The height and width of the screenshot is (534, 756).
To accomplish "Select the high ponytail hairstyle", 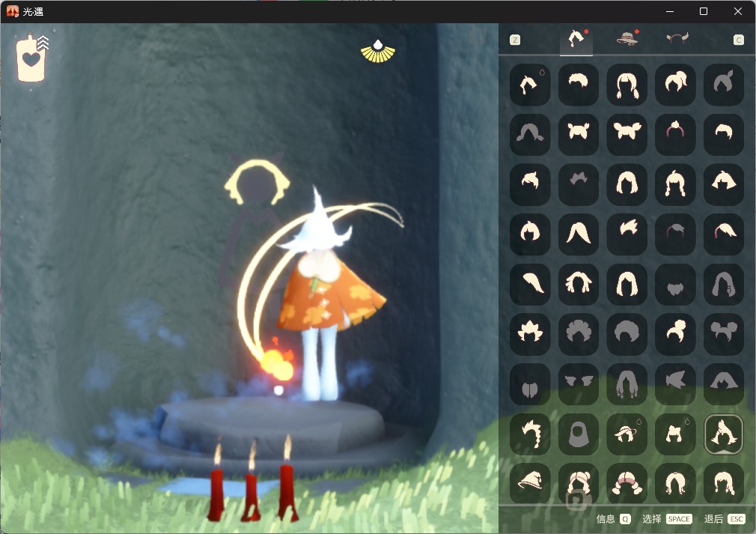I will pyautogui.click(x=675, y=85).
